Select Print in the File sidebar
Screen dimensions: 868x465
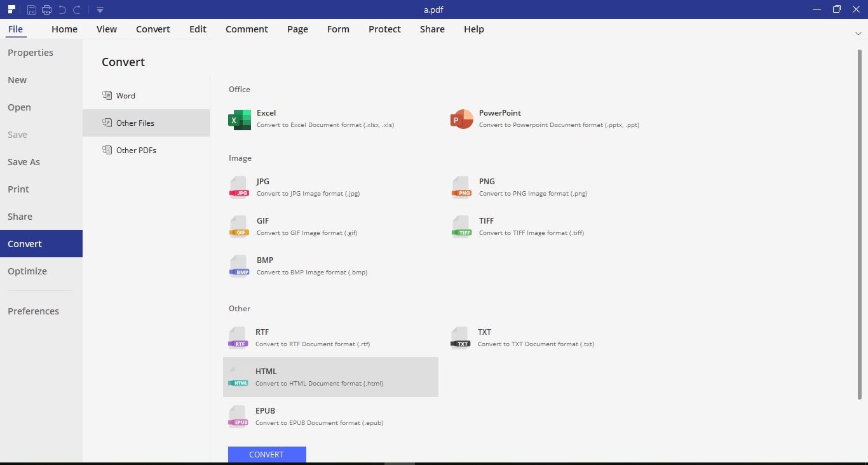click(41, 189)
